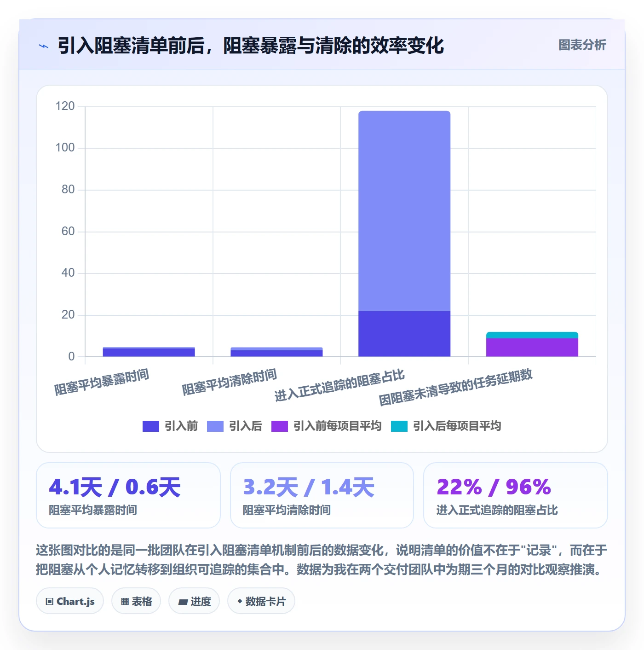The image size is (644, 650).
Task: Click the y-axis value 60
Action: pos(68,231)
